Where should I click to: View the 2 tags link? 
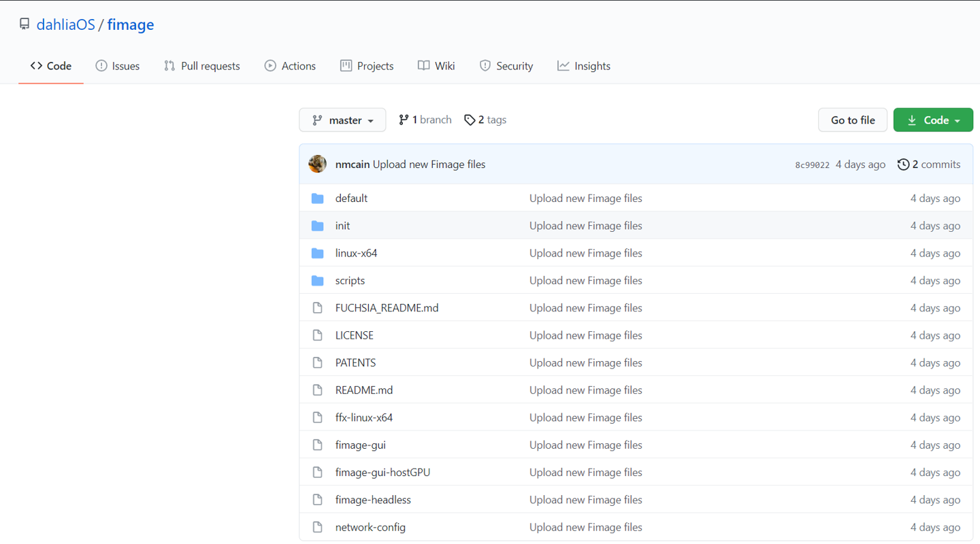click(485, 120)
